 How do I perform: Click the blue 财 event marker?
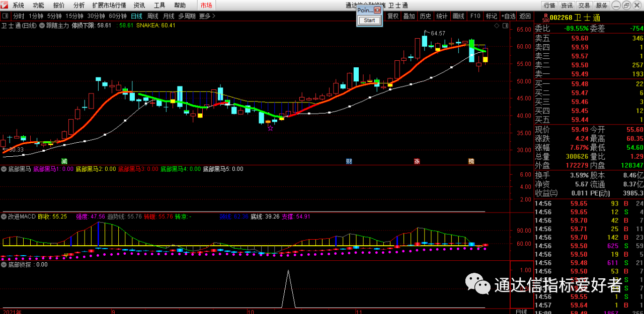tap(349, 161)
